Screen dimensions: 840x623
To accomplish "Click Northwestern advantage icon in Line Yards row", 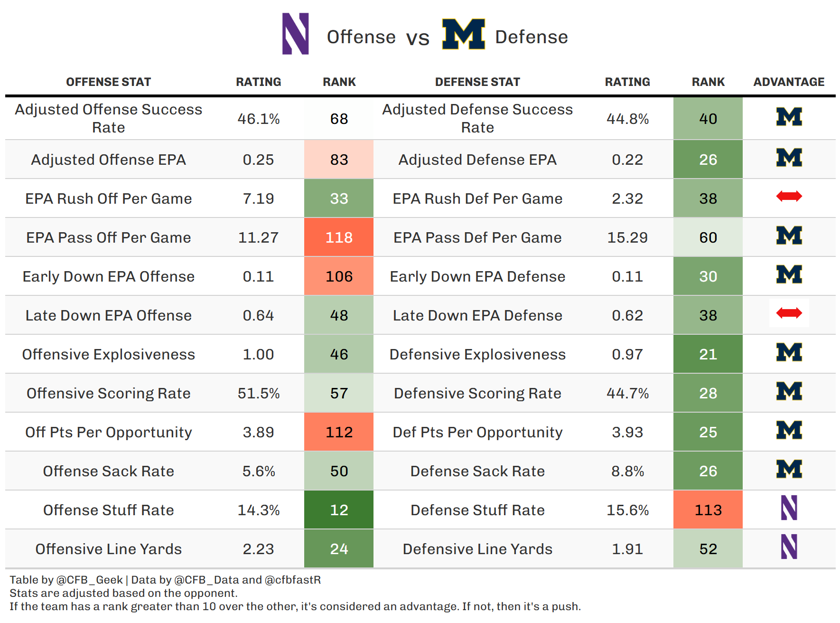I will [789, 547].
